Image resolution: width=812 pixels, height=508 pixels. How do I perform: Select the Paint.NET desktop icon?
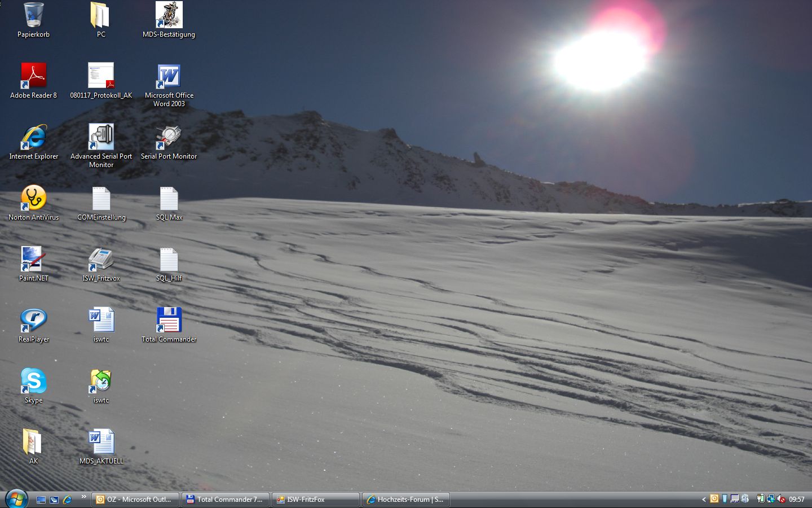click(x=33, y=260)
